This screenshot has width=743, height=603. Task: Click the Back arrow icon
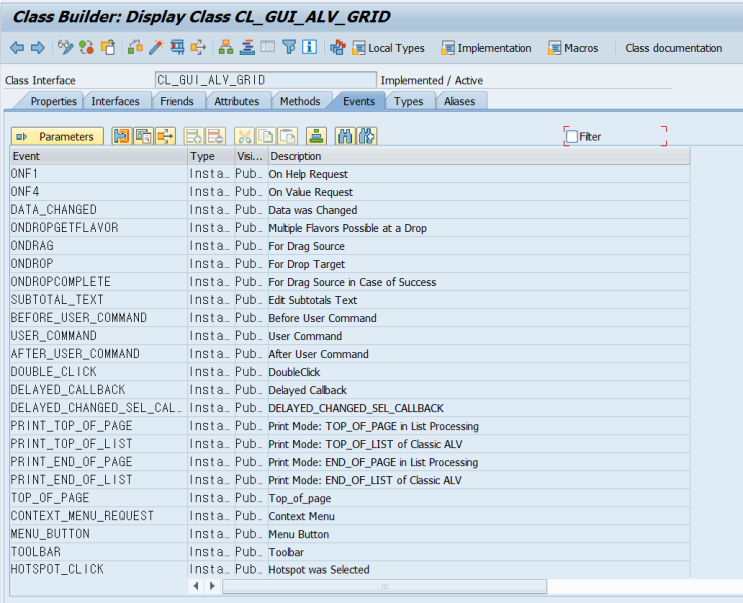17,47
